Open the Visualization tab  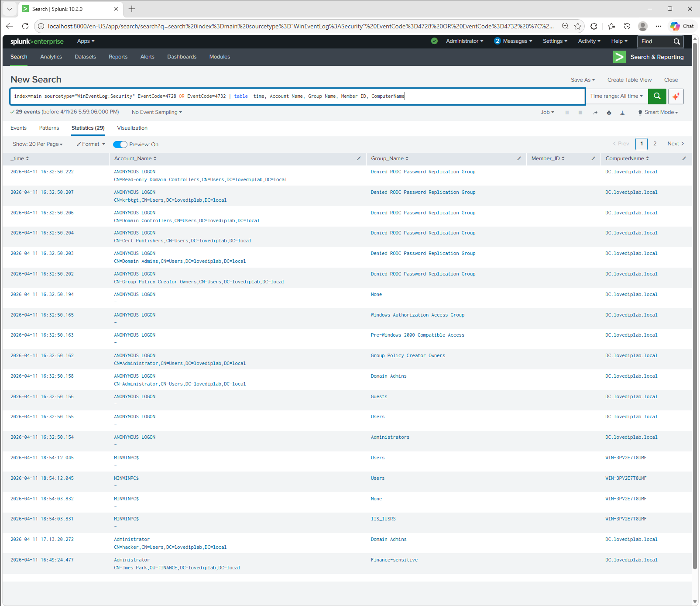coord(132,128)
